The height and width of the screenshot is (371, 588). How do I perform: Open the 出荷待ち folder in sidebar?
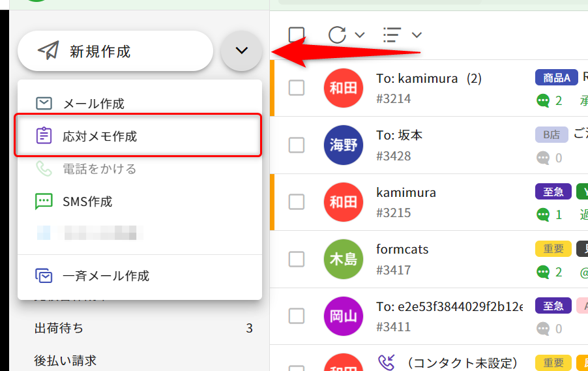(59, 328)
